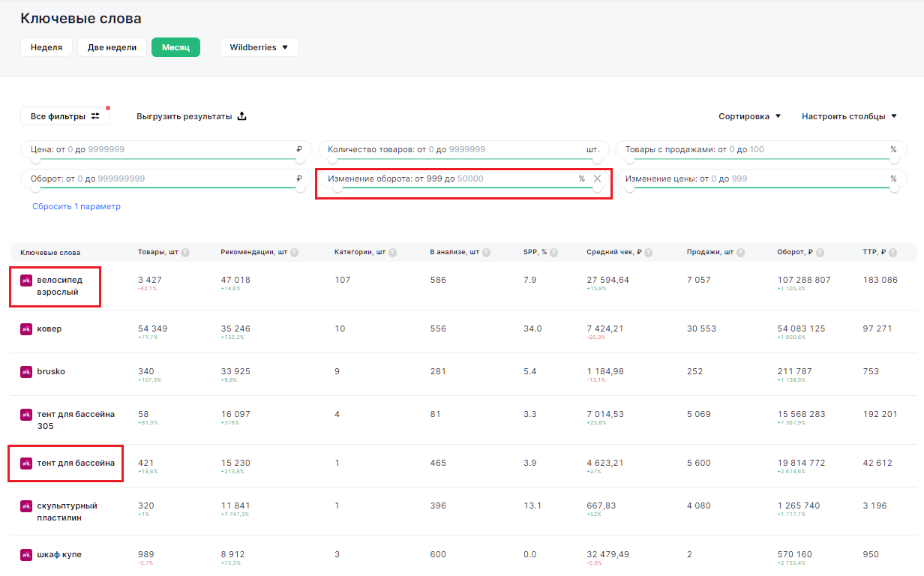Screen dimensions: 924x576
Task: Select the Неделя period
Action: coord(46,47)
